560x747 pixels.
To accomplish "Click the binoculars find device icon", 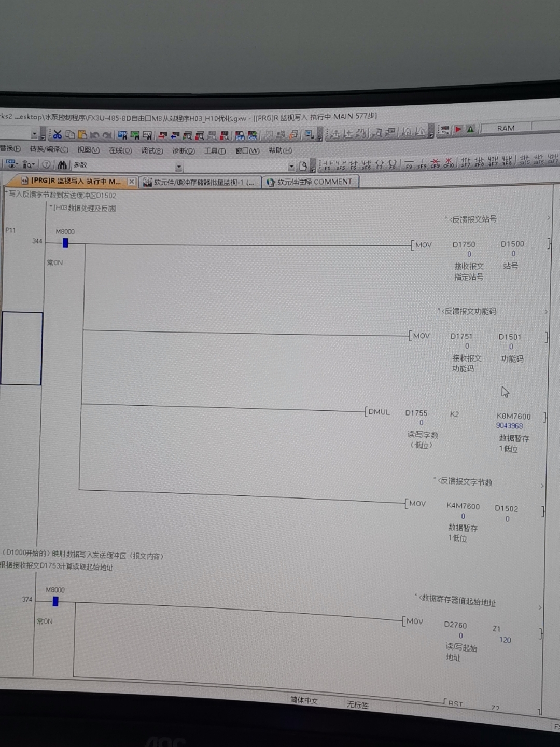I will pos(62,165).
